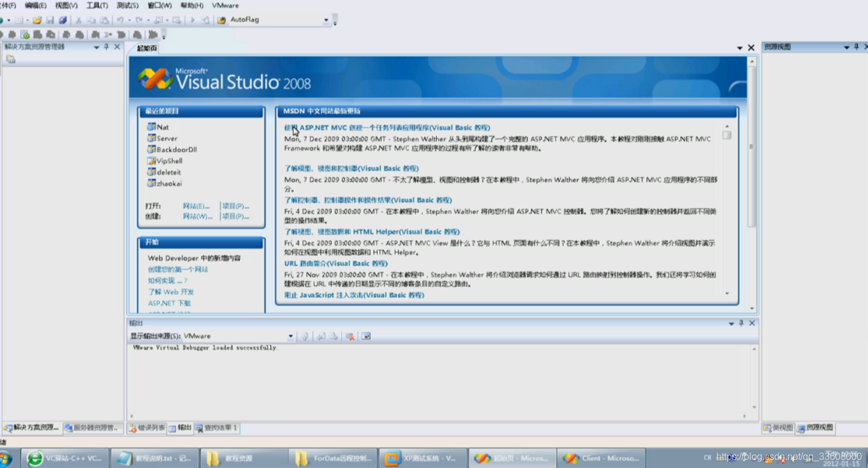Click the VipShell project icon
Viewport: 868px width, 468px height.
[x=152, y=161]
